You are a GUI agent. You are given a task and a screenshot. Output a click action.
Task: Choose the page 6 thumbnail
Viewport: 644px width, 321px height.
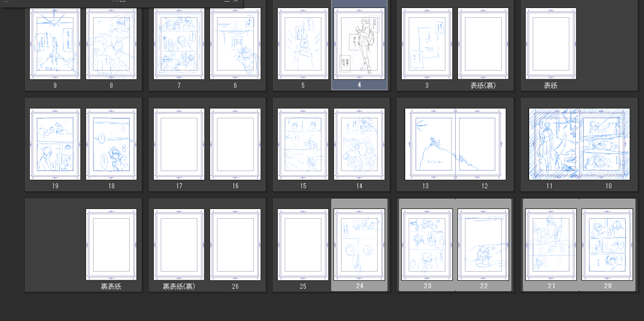pos(235,44)
